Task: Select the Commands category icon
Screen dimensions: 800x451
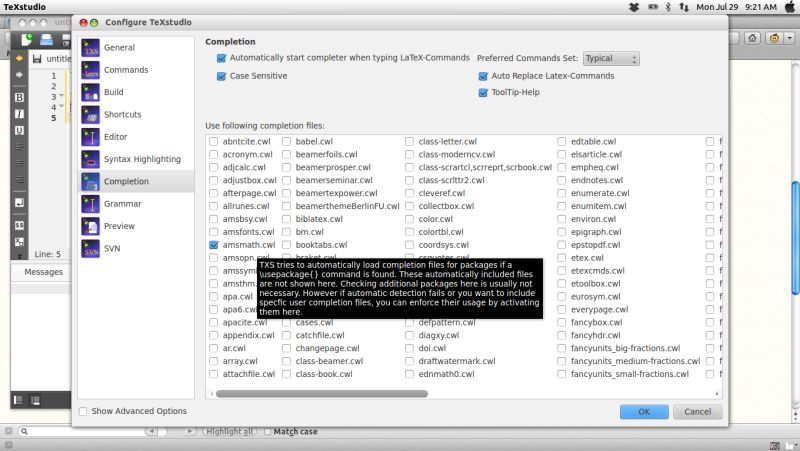Action: [x=90, y=70]
